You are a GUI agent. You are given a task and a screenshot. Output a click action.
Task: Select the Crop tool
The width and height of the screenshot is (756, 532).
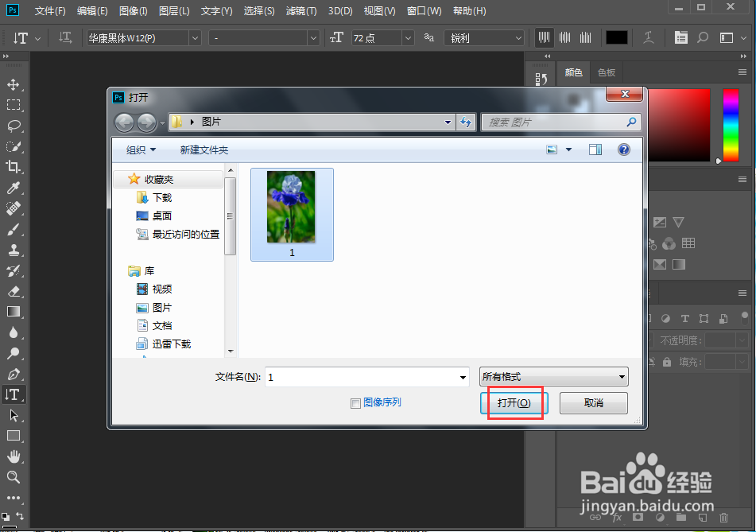point(13,167)
